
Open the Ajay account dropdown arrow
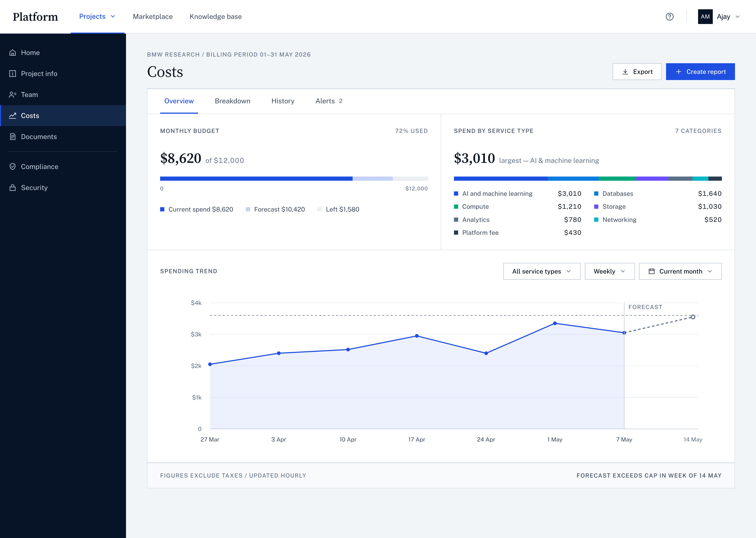point(737,17)
